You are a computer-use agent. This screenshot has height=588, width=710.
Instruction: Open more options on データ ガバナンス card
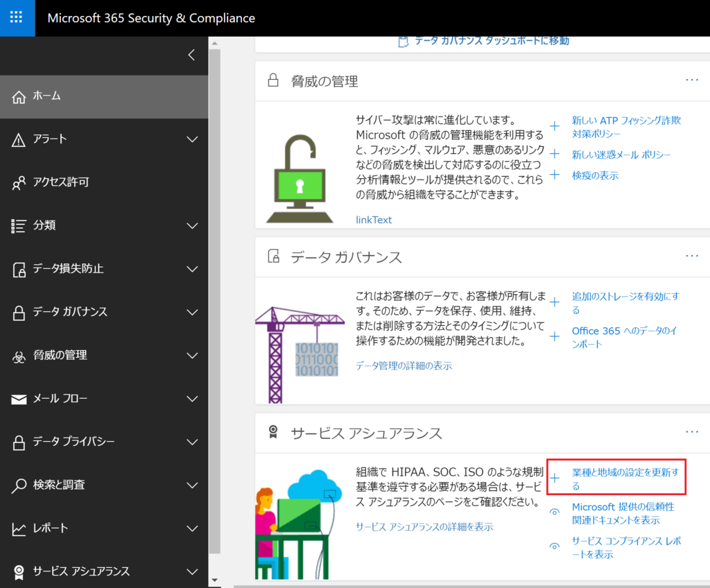(692, 257)
